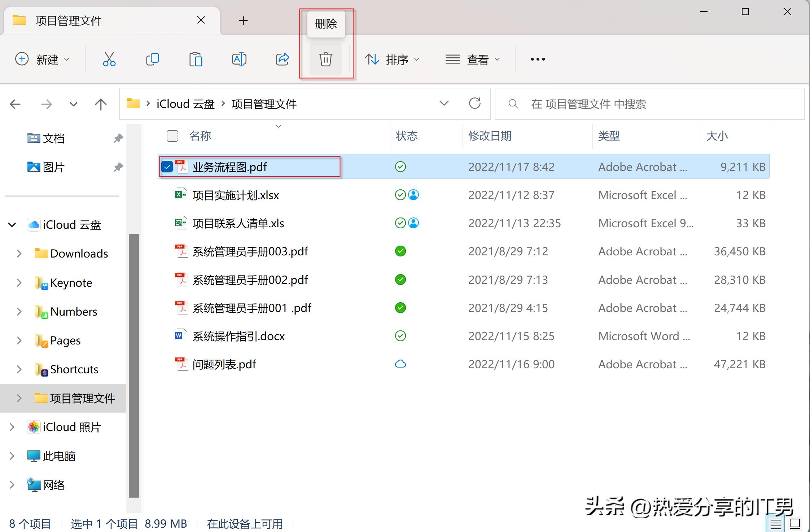The height and width of the screenshot is (532, 810).
Task: Click the Paste icon
Action: pyautogui.click(x=196, y=59)
